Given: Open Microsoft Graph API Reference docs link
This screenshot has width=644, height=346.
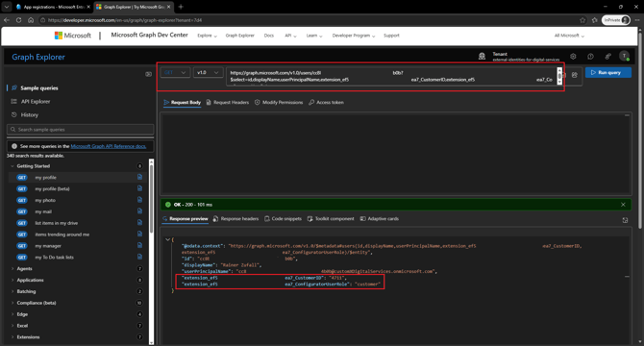Looking at the screenshot, I should click(109, 146).
